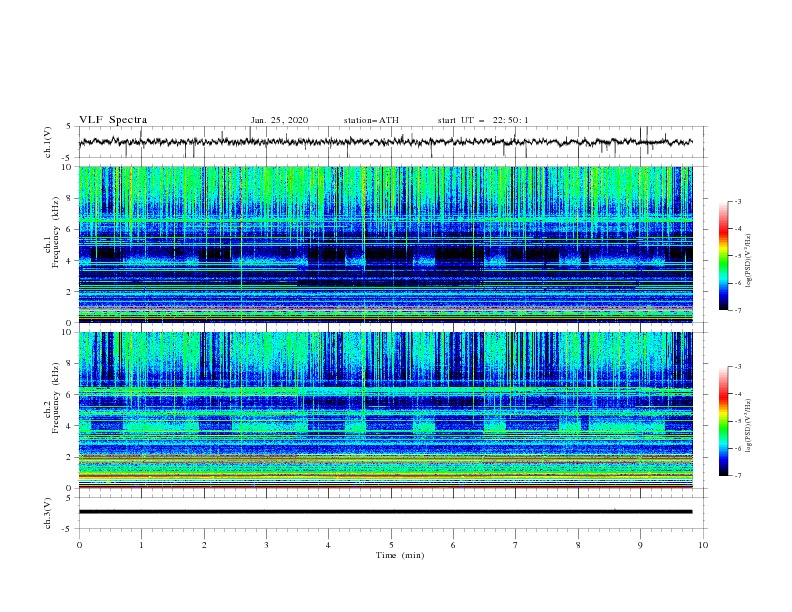This screenshot has height=612, width=792.
Task: Click the ch.2 Frequency (kHz) axis label
Action: [x=52, y=398]
